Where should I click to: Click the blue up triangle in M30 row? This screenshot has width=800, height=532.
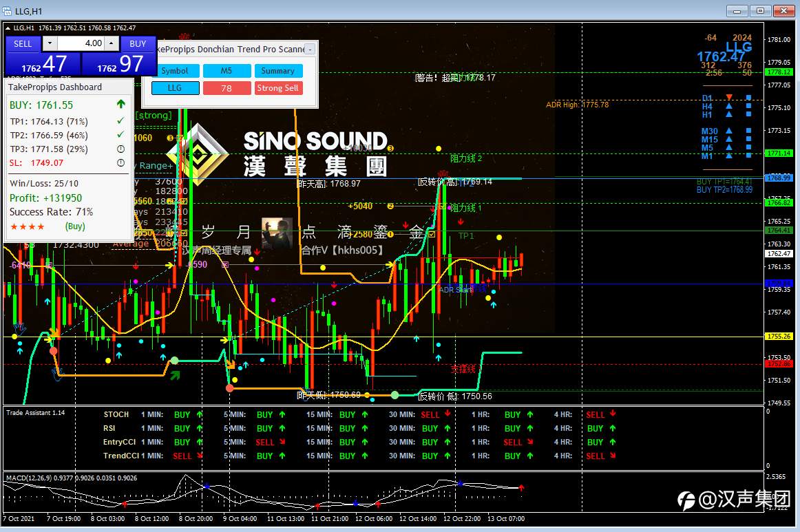pos(729,131)
